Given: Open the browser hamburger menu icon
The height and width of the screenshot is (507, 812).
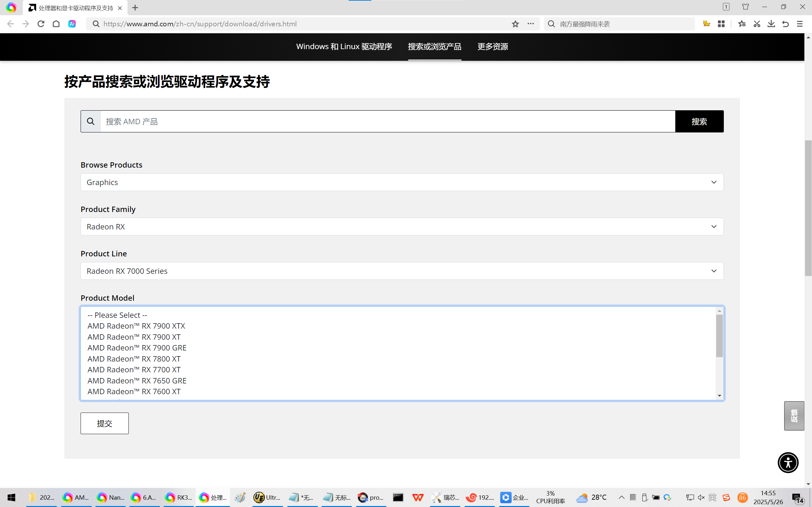Looking at the screenshot, I should click(800, 24).
